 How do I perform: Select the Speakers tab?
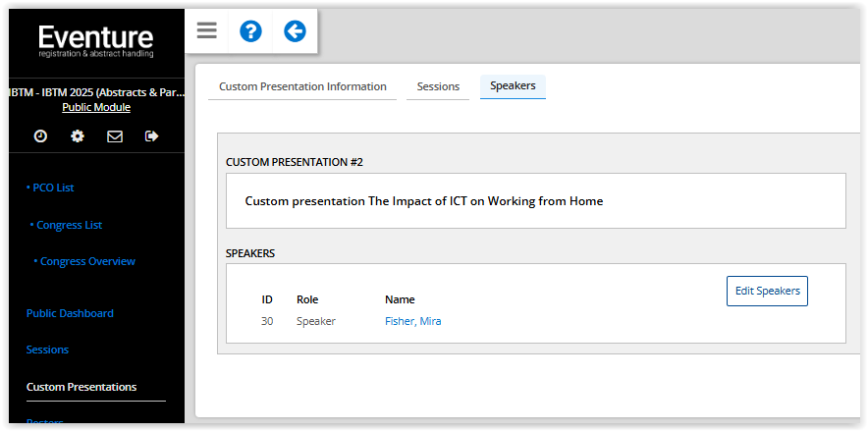pos(513,86)
